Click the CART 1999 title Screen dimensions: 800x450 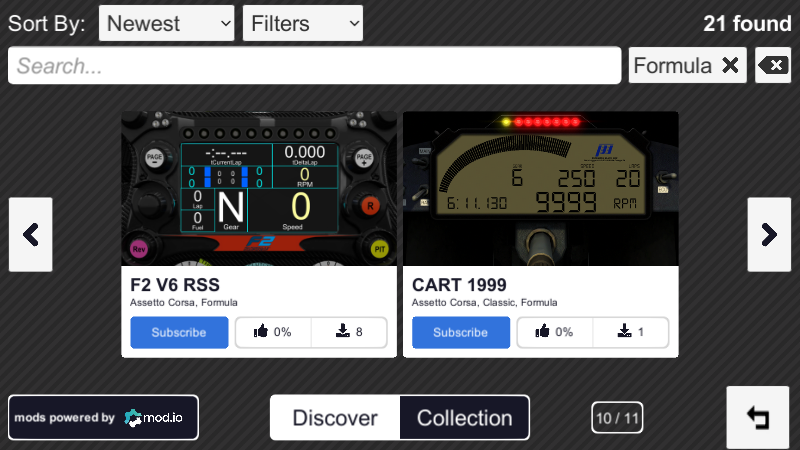tap(459, 285)
